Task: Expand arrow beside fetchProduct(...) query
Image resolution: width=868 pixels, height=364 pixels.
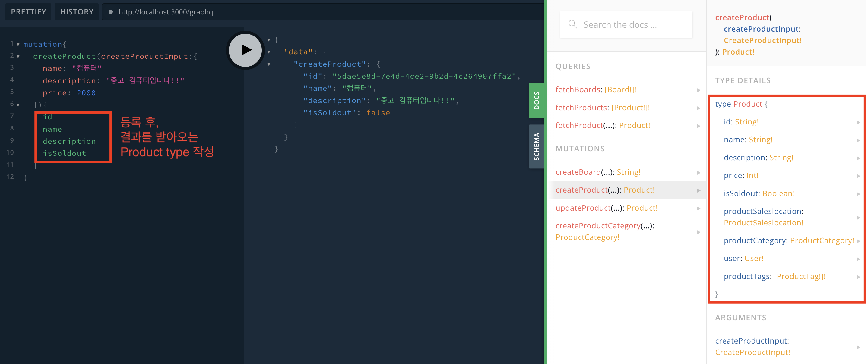Action: 699,126
